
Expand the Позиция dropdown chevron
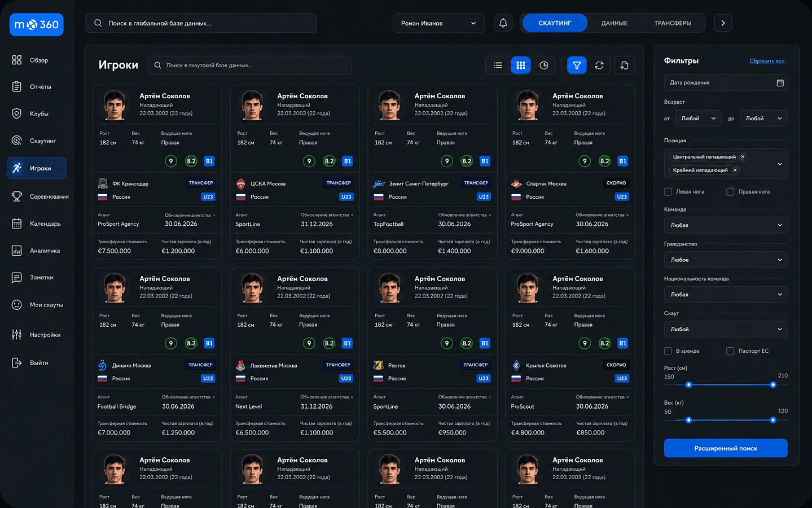tap(780, 164)
